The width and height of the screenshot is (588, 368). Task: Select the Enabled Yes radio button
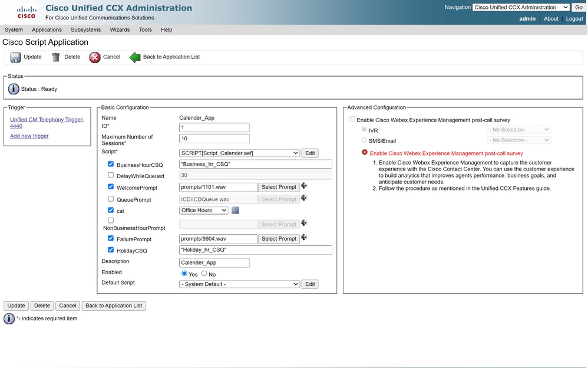184,274
